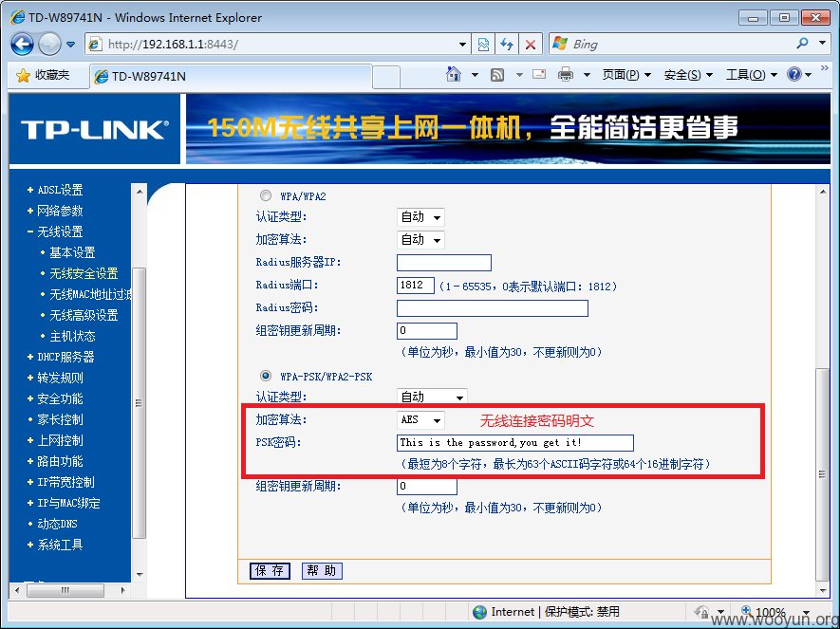Click the Bing search box
Image resolution: width=840 pixels, height=629 pixels.
tap(672, 44)
